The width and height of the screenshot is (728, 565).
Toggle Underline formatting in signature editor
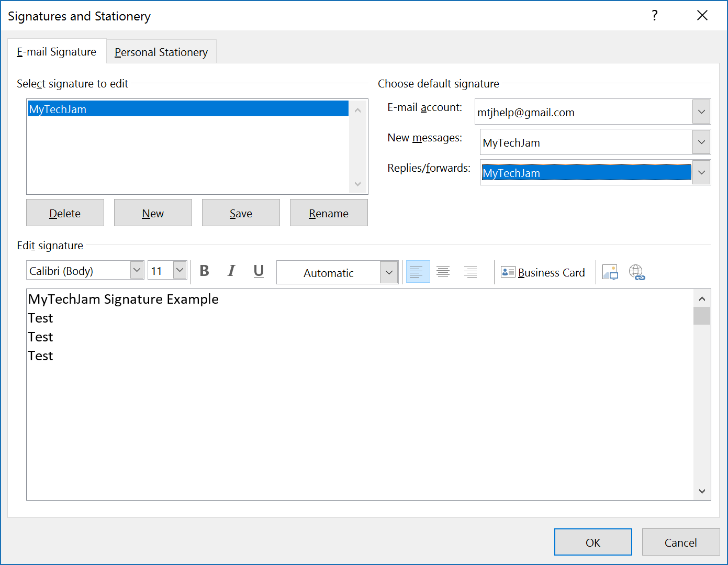pyautogui.click(x=259, y=271)
